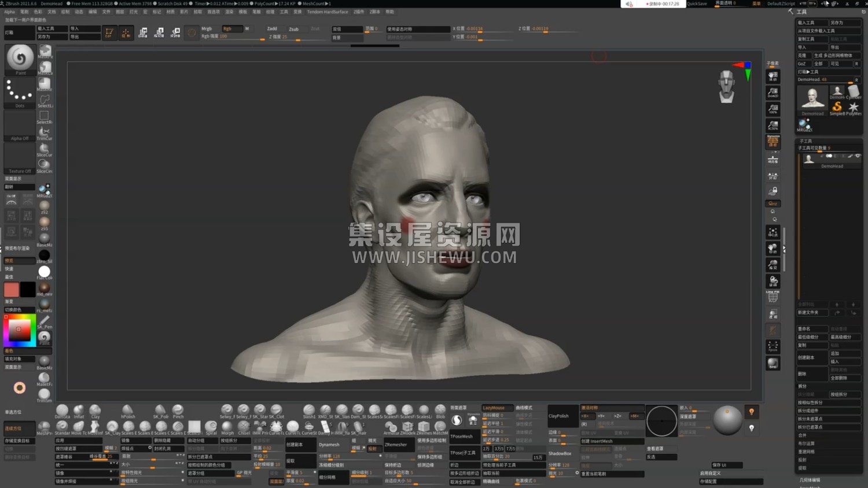Select the PolyMesh star tool thumbnail

[854, 108]
